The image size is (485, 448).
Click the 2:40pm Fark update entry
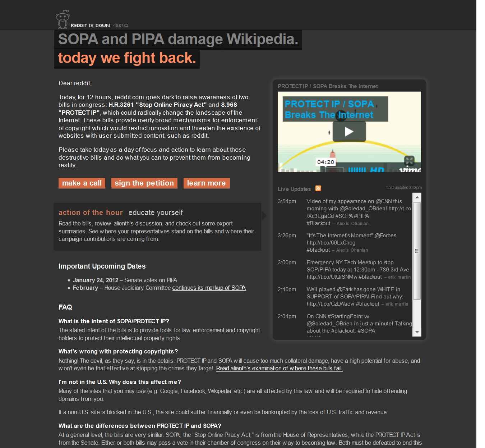point(345,297)
